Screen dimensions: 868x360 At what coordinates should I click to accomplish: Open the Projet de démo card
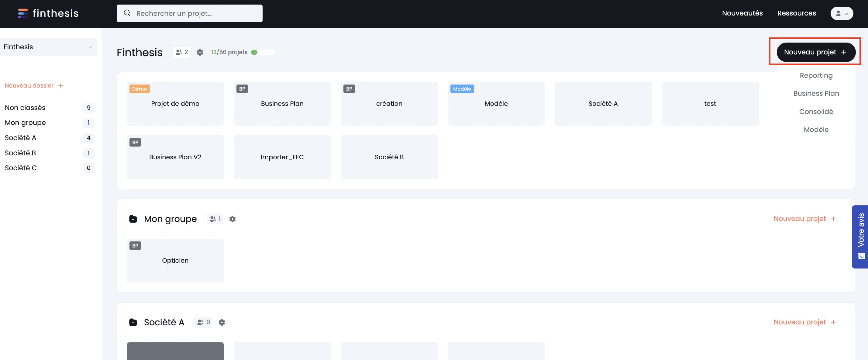[175, 104]
